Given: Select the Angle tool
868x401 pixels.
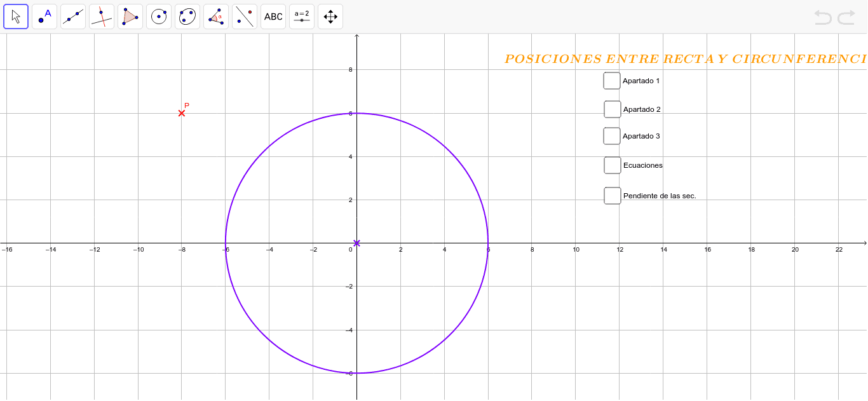Looking at the screenshot, I should (x=216, y=17).
